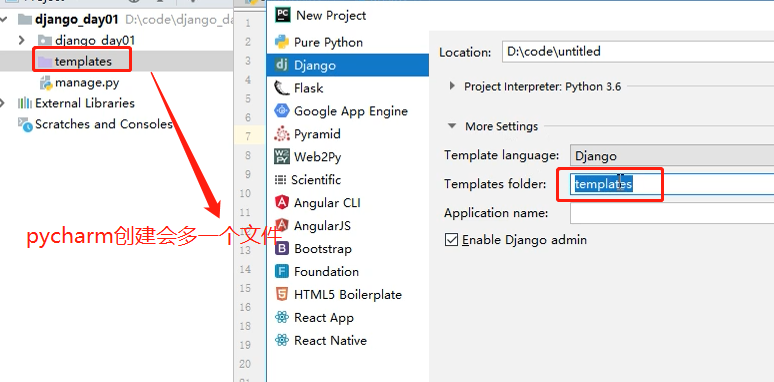This screenshot has width=774, height=382.
Task: Choose the Flask icon in project list
Action: click(x=282, y=88)
